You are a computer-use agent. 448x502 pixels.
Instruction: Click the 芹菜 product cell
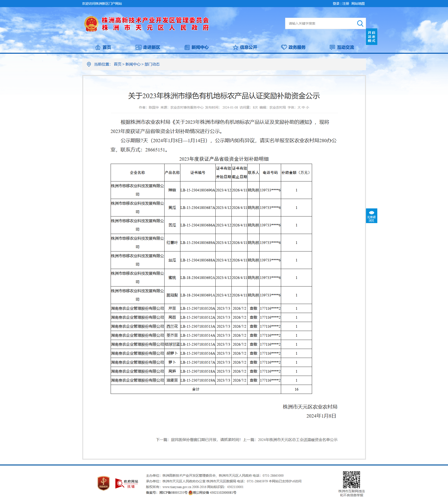coord(172,308)
